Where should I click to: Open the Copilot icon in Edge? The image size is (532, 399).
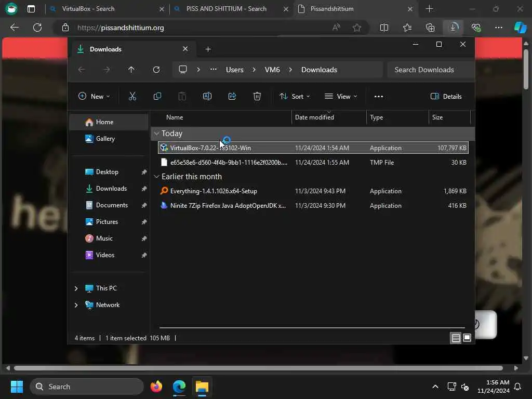[520, 28]
